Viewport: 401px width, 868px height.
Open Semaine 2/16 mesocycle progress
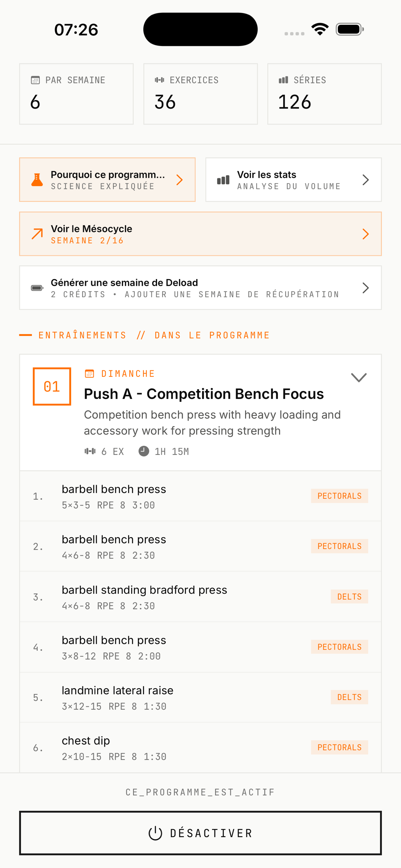pyautogui.click(x=200, y=234)
